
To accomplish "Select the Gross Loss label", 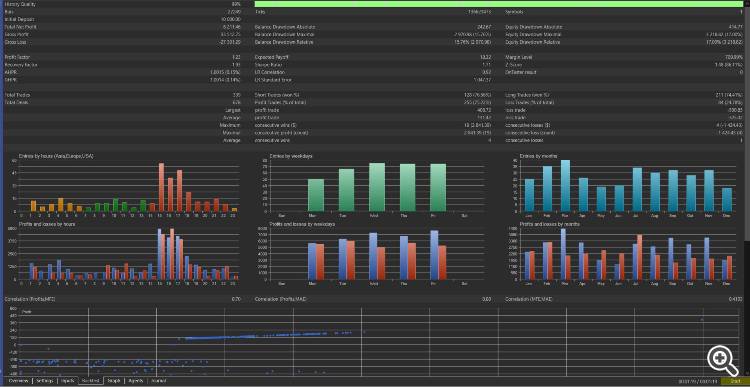I will coord(15,43).
